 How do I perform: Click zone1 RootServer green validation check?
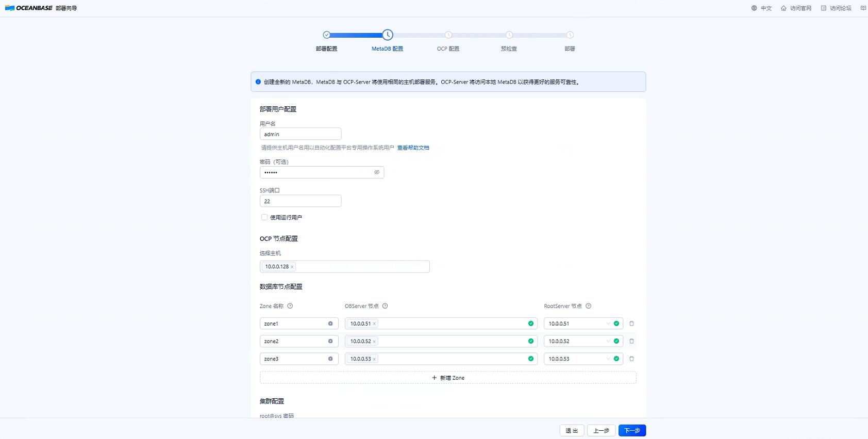click(616, 323)
